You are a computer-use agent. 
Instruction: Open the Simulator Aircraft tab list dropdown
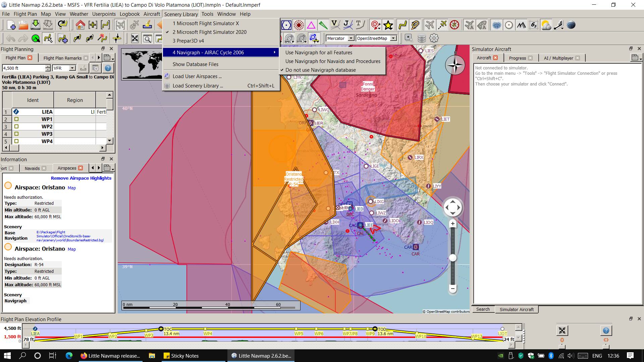636,58
